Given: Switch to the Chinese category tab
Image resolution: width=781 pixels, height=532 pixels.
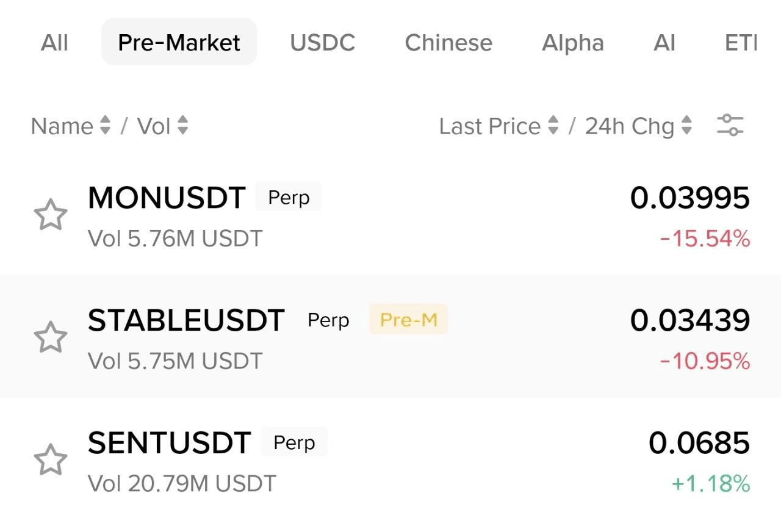Looking at the screenshot, I should [448, 43].
